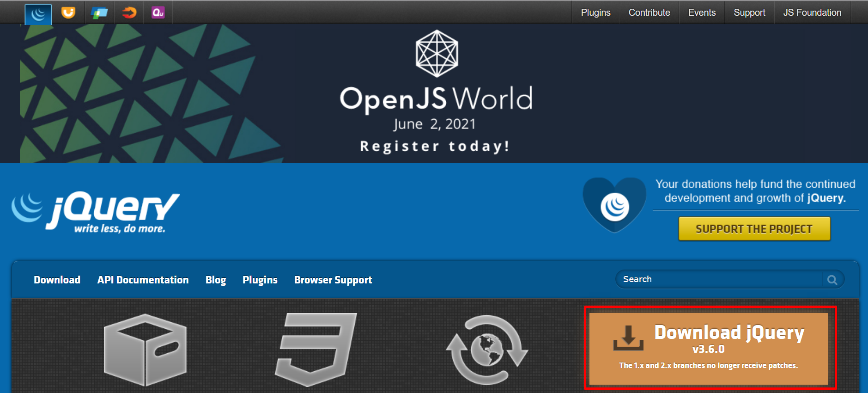The width and height of the screenshot is (868, 393).
Task: Click the donations help fund text
Action: 755,191
